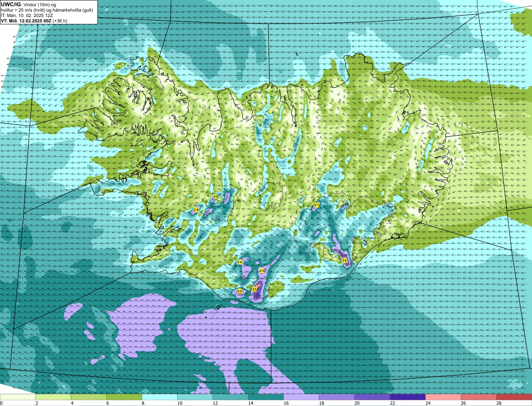The image size is (532, 406).
Task: Click the 6–8 m/s olive green legend swatch
Action: 124,397
